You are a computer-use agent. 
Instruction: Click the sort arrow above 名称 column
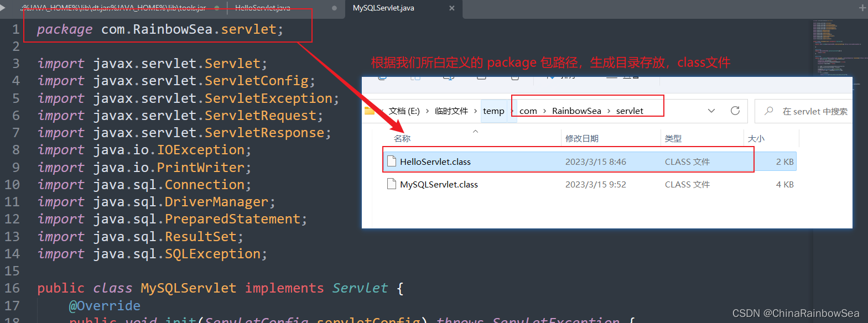point(475,131)
